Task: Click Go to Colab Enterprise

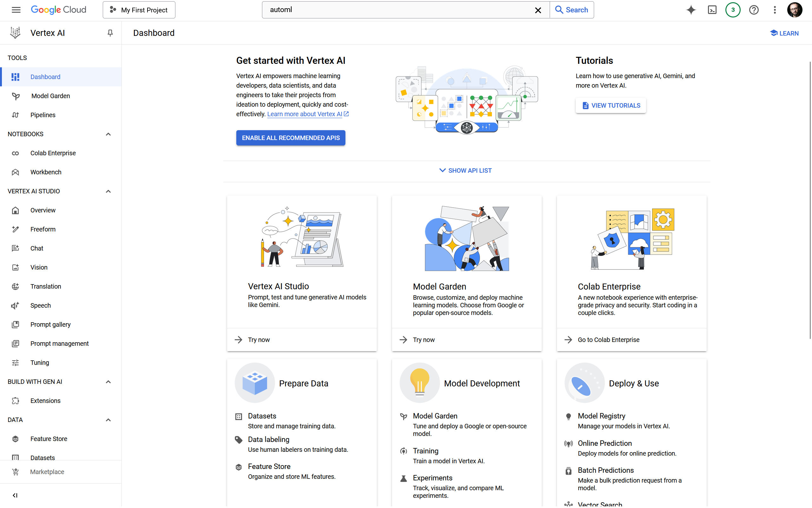Action: (608, 340)
